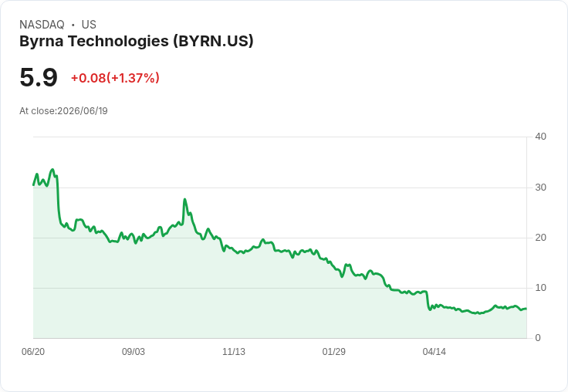The width and height of the screenshot is (568, 392).
Task: Click the 10 y-axis value label
Action: (541, 288)
